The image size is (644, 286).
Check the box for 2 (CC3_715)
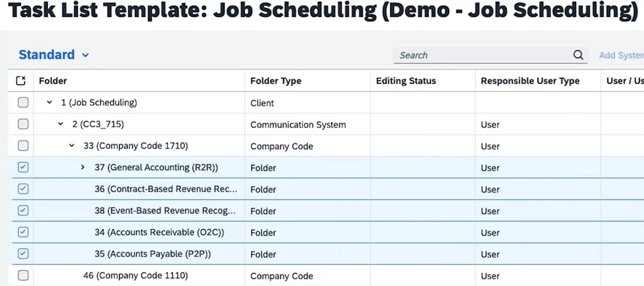tap(23, 124)
